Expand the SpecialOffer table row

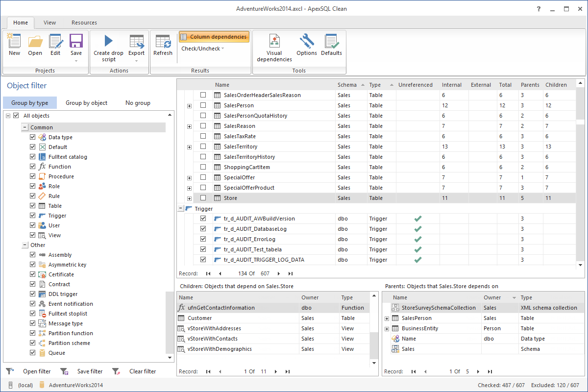click(x=189, y=177)
